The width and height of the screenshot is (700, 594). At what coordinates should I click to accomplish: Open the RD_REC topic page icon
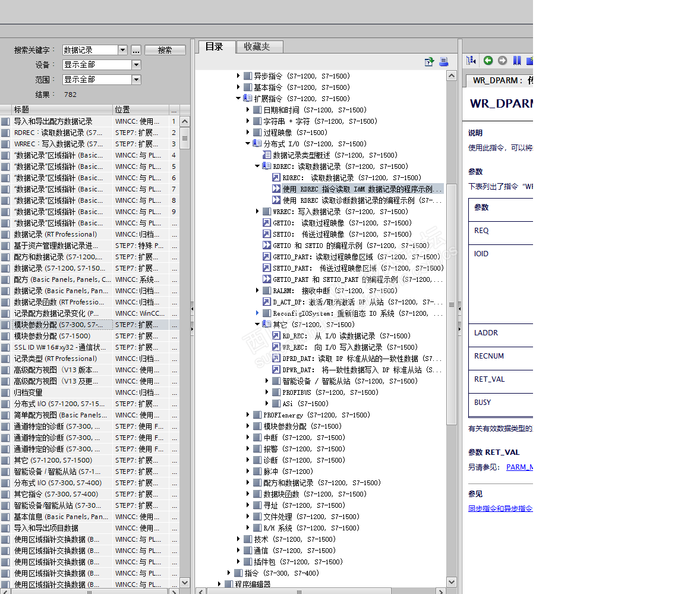coord(276,336)
